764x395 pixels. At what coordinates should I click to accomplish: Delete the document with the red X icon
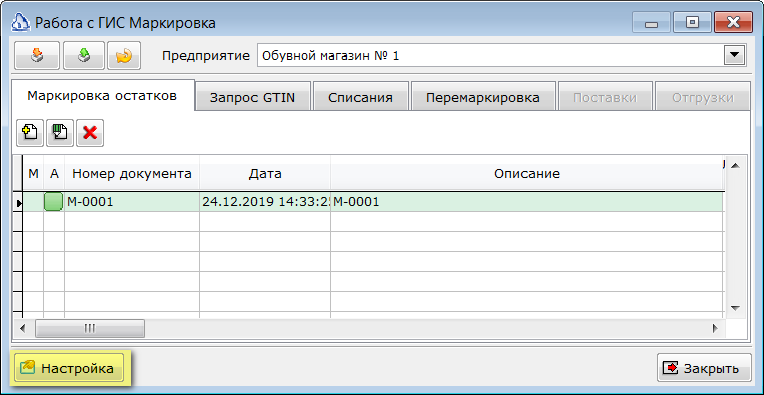(x=90, y=132)
